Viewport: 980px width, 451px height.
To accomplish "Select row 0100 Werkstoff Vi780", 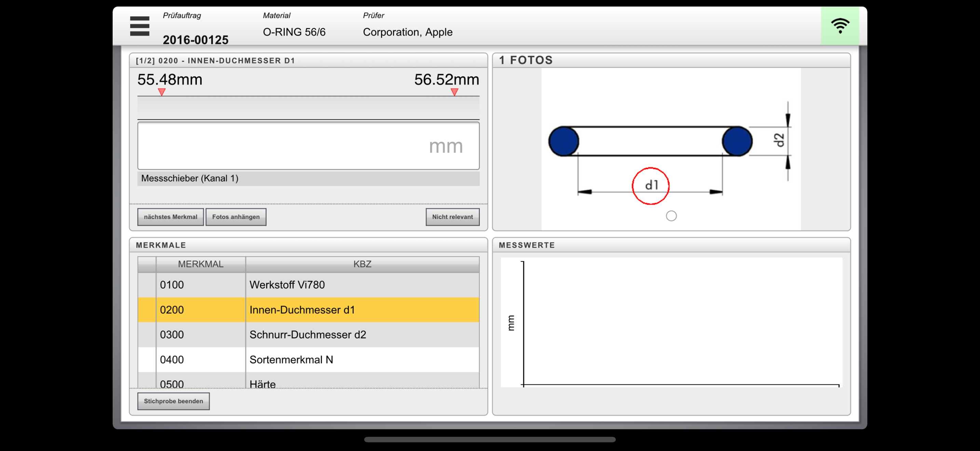I will click(308, 285).
